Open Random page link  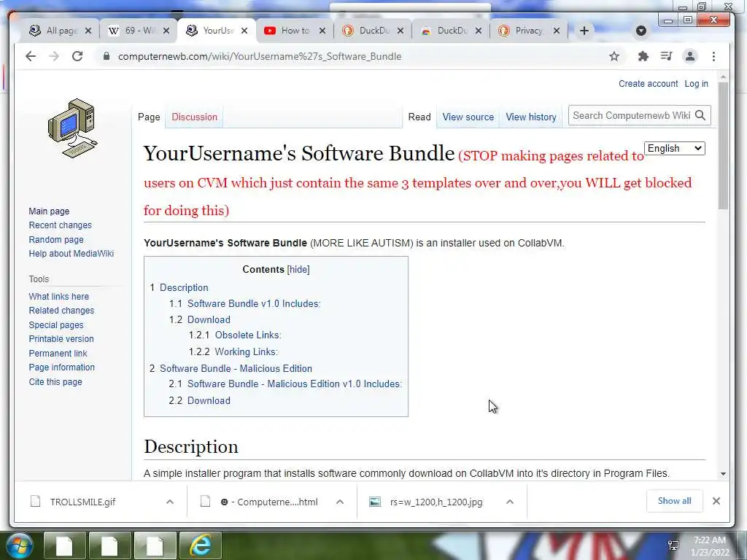tap(56, 239)
